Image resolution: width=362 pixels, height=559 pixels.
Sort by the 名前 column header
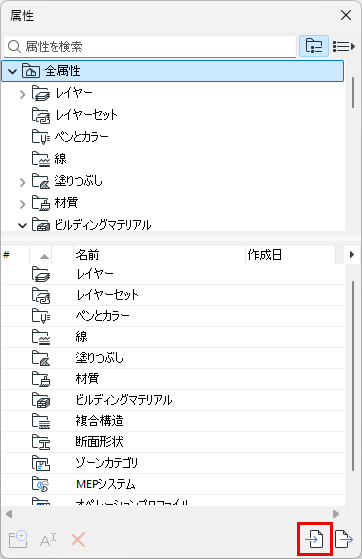[x=159, y=255]
